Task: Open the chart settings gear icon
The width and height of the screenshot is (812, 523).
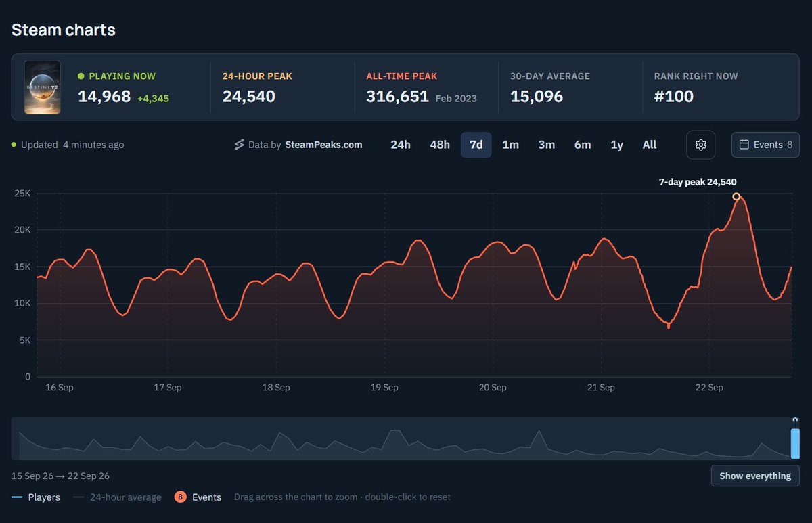Action: [x=701, y=145]
